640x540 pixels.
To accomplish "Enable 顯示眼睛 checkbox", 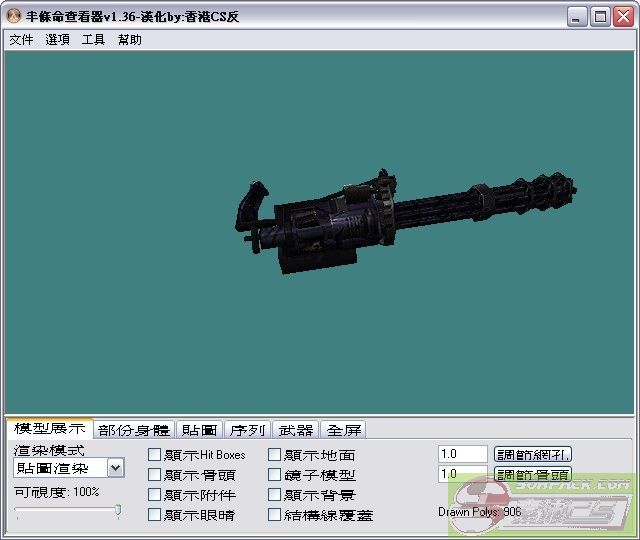I will click(154, 515).
